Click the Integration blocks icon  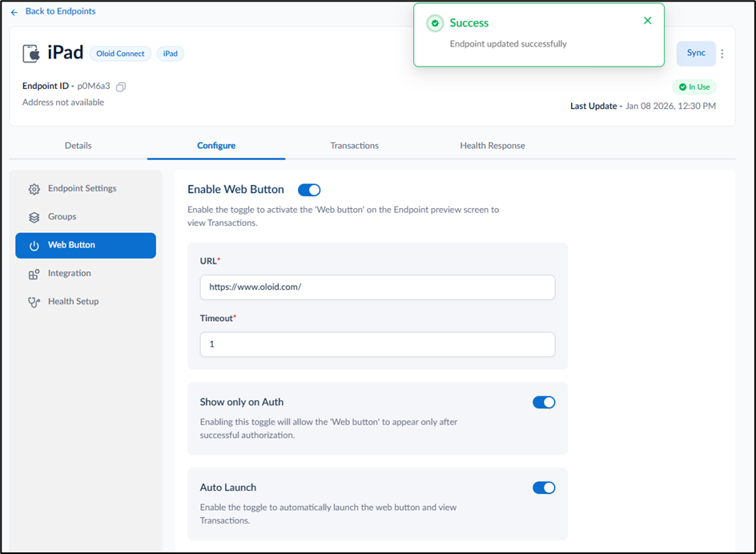34,275
